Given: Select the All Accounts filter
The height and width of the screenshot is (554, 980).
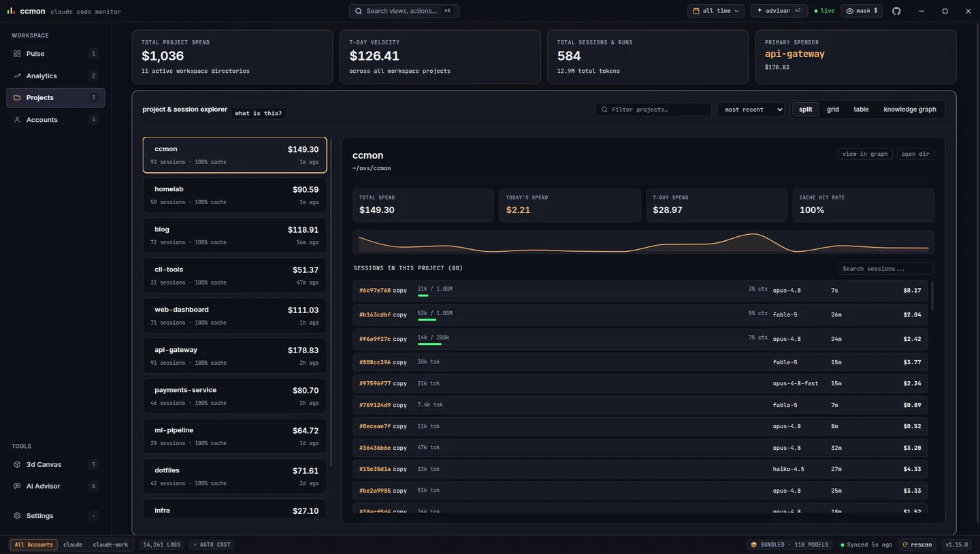Looking at the screenshot, I should coord(33,544).
